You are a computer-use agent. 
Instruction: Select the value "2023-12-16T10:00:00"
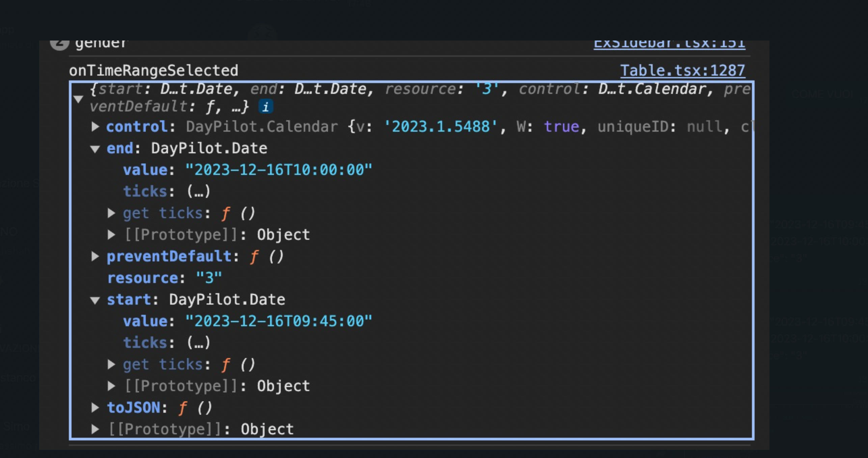(279, 170)
